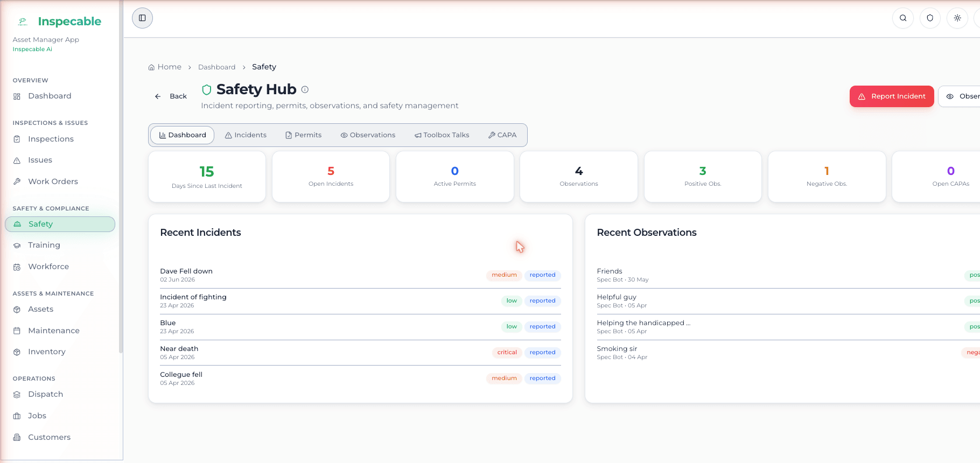Viewport: 980px width, 463px height.
Task: Click the Maintenance calendar icon
Action: coord(17,331)
